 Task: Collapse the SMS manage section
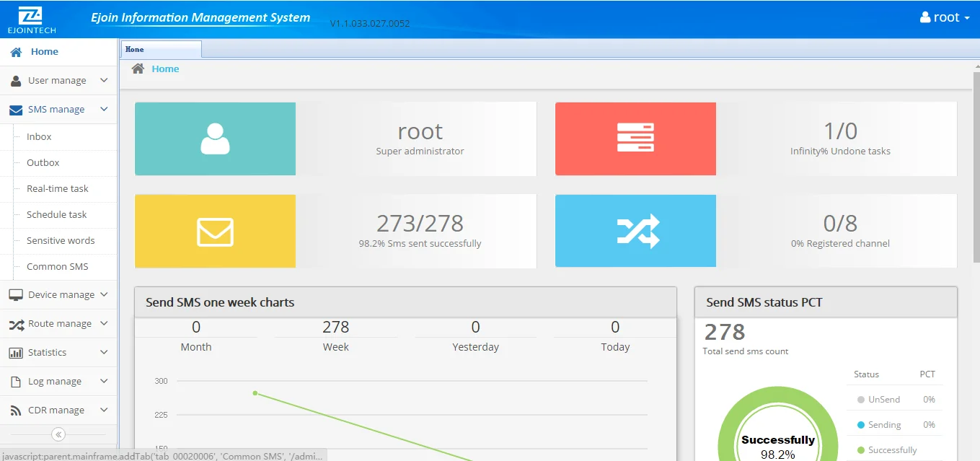(x=58, y=110)
